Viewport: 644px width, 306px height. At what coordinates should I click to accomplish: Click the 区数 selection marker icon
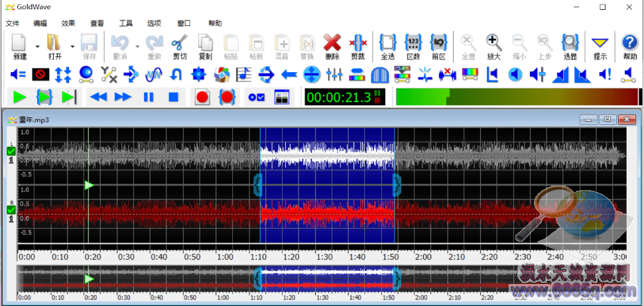[413, 42]
